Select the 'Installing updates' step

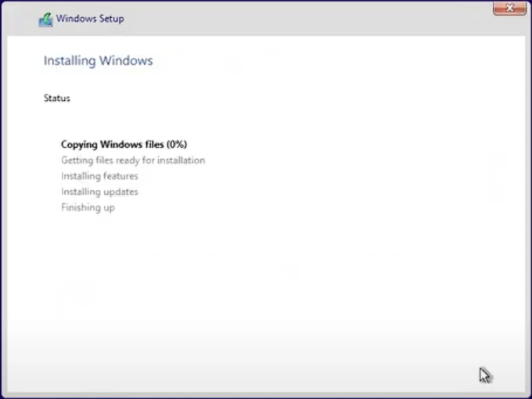click(x=99, y=192)
